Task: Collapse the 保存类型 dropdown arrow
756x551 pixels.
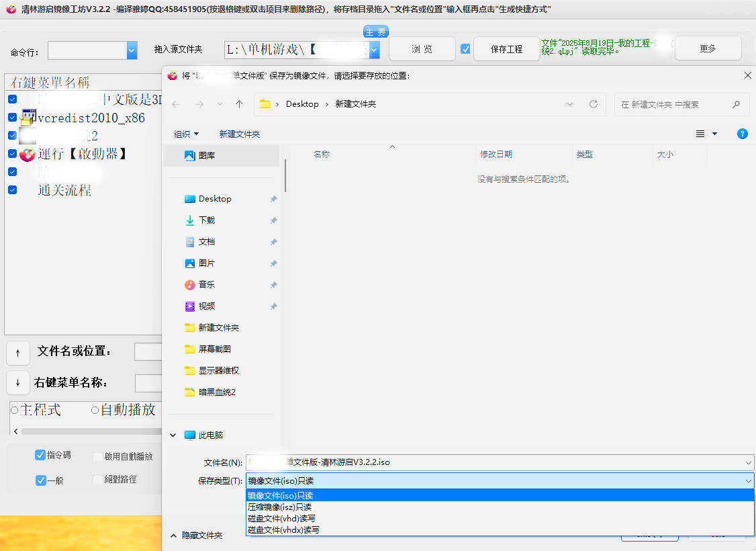Action: (749, 481)
